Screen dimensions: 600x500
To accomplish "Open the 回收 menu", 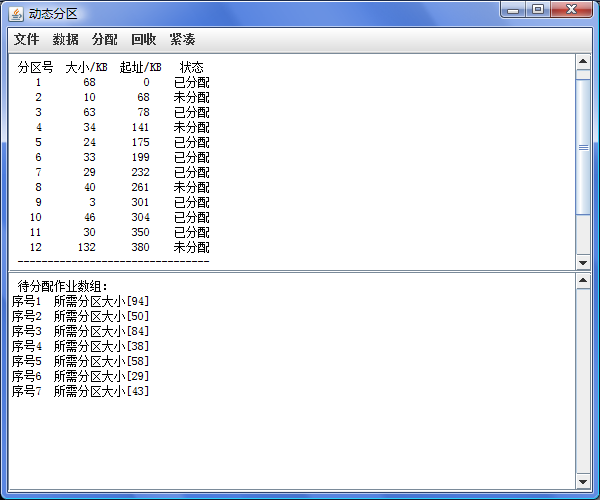I will [143, 40].
